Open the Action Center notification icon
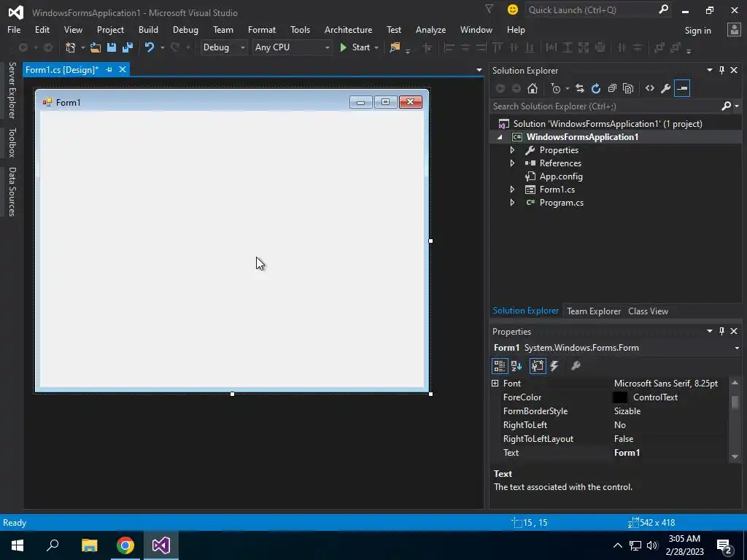 click(724, 545)
